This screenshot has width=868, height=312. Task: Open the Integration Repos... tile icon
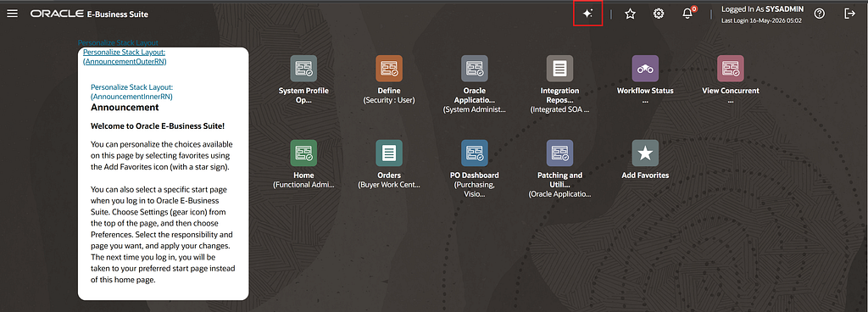(x=559, y=69)
